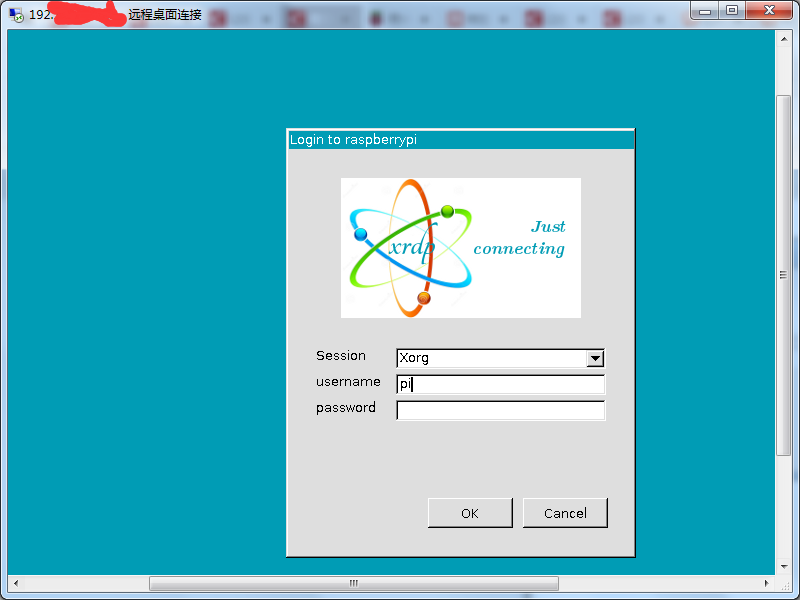Focus the username input field
800x600 pixels.
pyautogui.click(x=500, y=384)
